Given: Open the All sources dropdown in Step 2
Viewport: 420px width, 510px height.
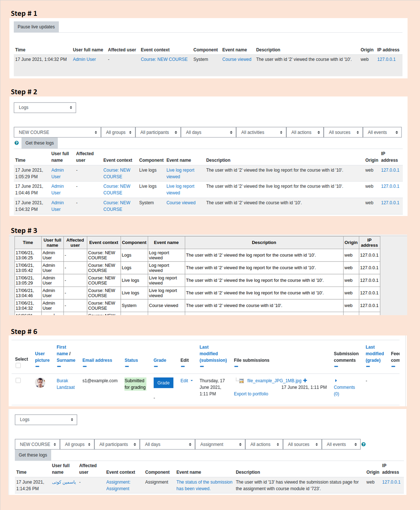Looking at the screenshot, I should point(343,132).
